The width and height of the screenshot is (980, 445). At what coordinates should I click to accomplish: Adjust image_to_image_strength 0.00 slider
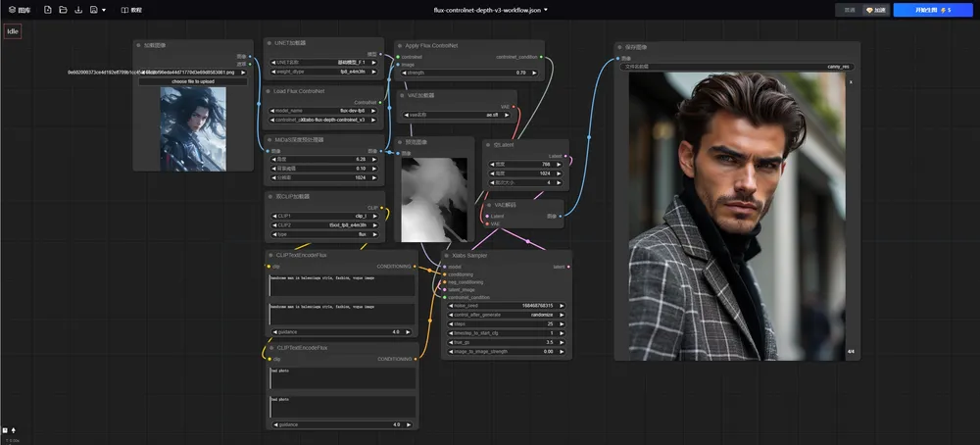(x=507, y=352)
